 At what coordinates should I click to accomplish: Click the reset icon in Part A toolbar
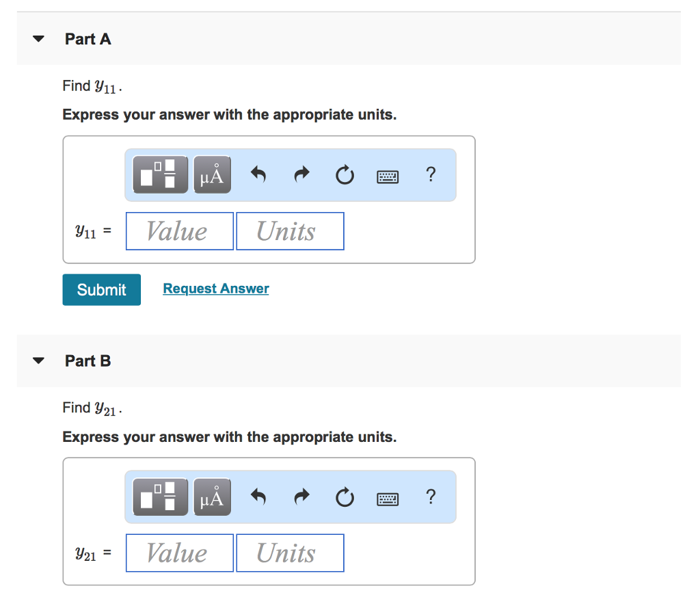[x=345, y=175]
